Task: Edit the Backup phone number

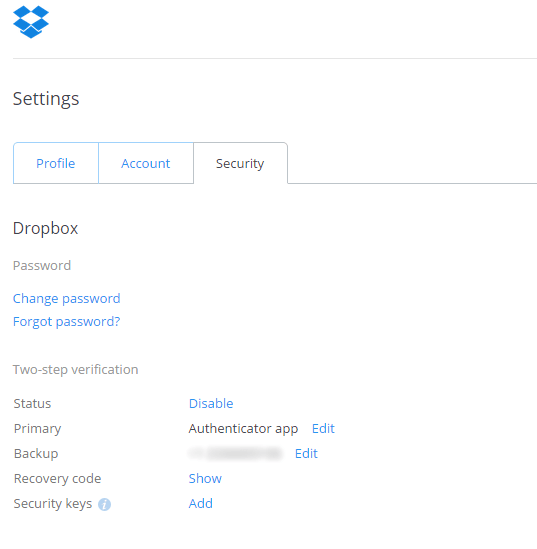Action: pos(306,453)
